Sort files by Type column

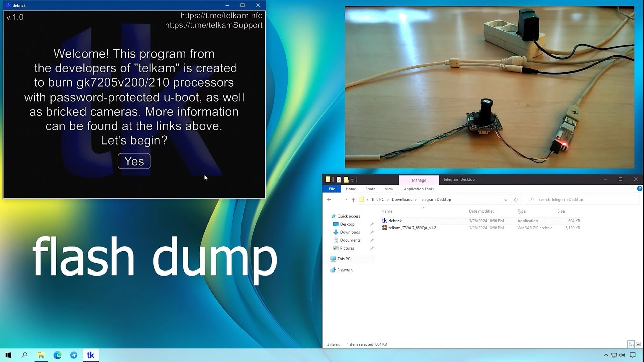tap(522, 211)
